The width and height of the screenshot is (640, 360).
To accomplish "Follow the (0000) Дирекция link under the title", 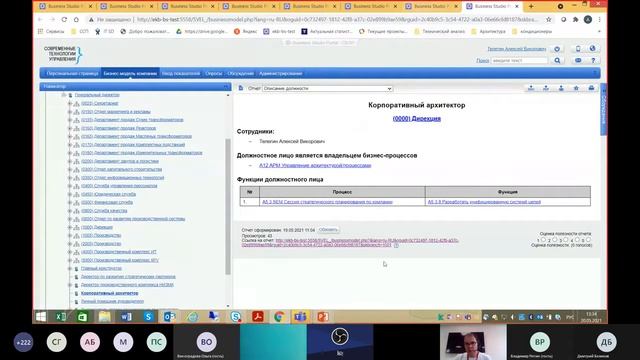I will pos(417,119).
